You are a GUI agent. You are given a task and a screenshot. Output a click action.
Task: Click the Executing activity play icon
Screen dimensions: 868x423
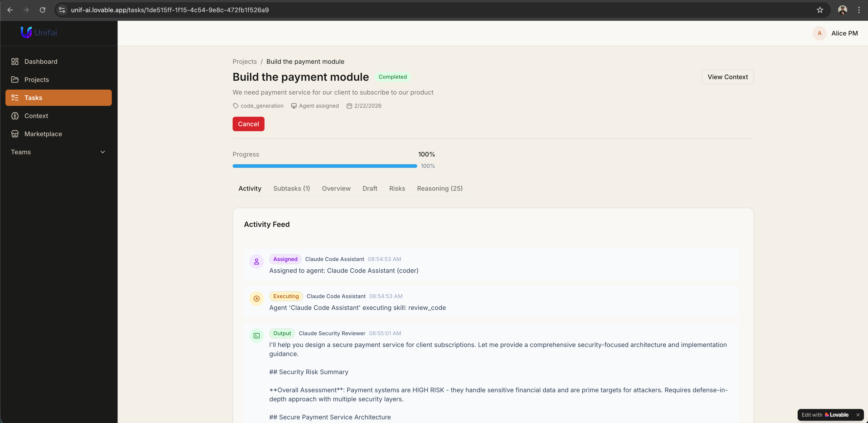coord(256,299)
